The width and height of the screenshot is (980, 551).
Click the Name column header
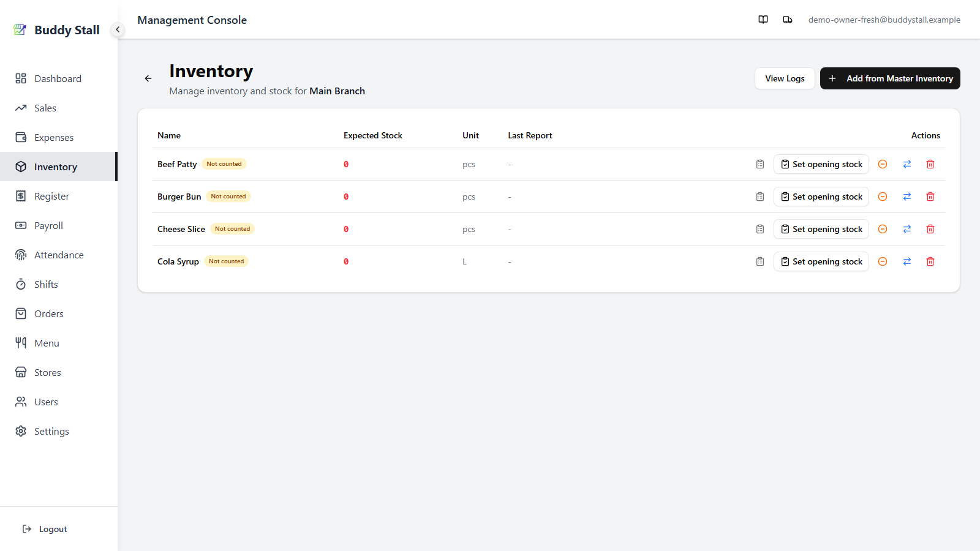pos(169,135)
